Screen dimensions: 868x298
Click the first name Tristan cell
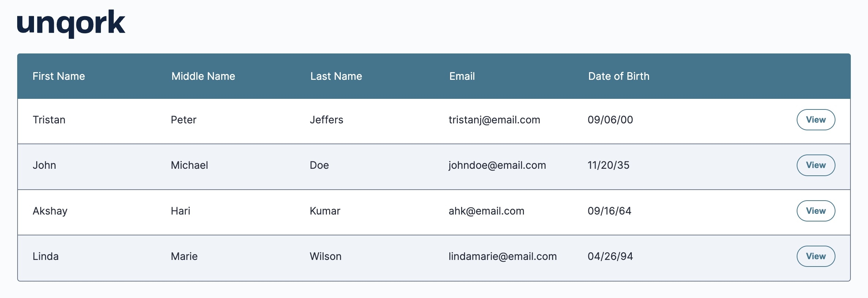tap(49, 120)
